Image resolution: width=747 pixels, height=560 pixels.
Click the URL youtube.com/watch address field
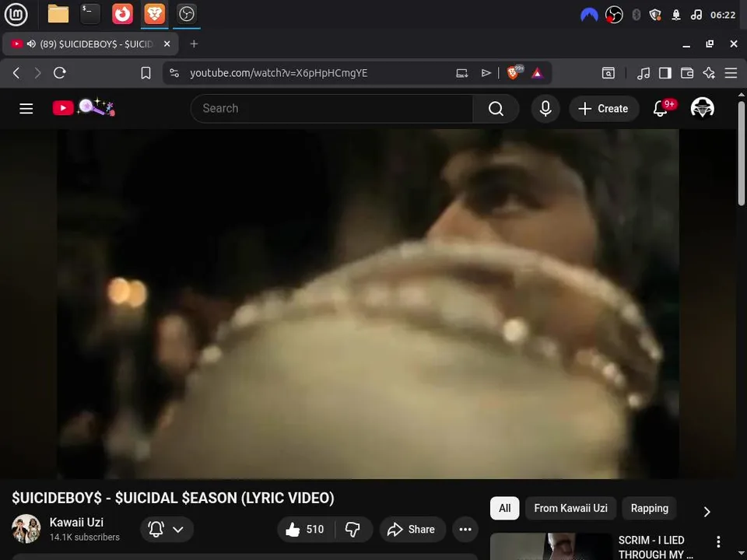(279, 73)
